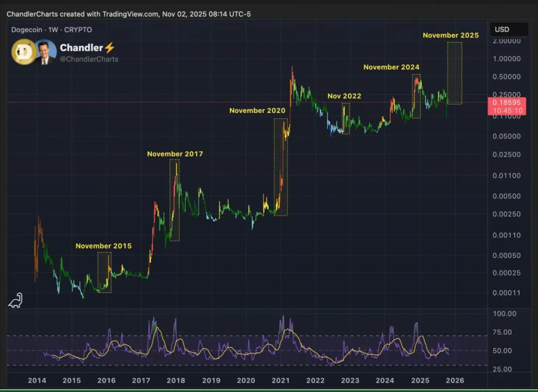The image size is (538, 392).
Task: Click the 0.00500 price axis label
Action: point(507,196)
